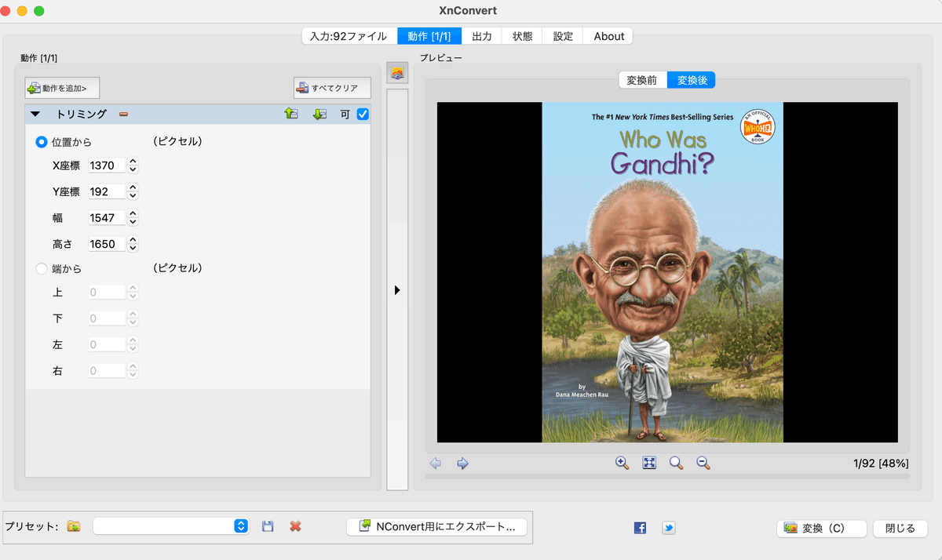
Task: Adjust the X座標 stepper arrows
Action: pyautogui.click(x=133, y=165)
